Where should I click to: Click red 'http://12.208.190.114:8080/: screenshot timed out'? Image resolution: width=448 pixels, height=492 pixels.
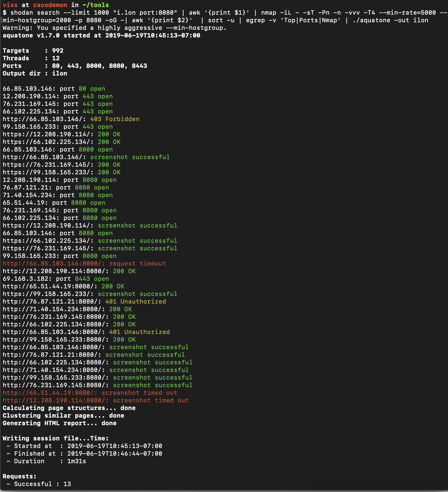(96, 400)
